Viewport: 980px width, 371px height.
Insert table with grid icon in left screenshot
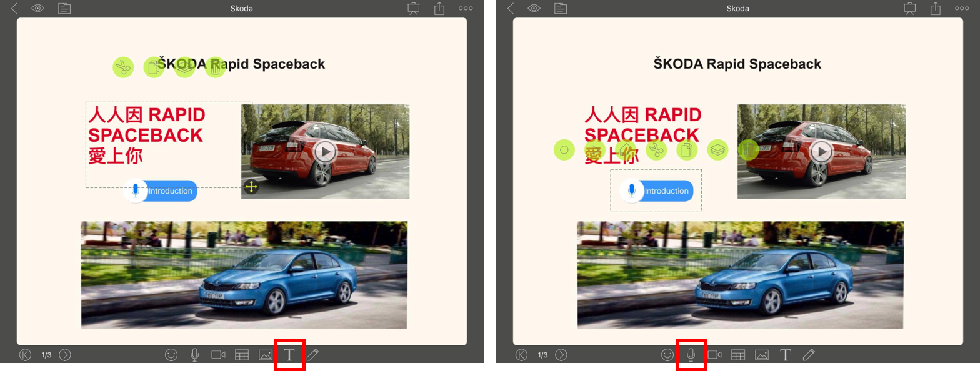[242, 355]
